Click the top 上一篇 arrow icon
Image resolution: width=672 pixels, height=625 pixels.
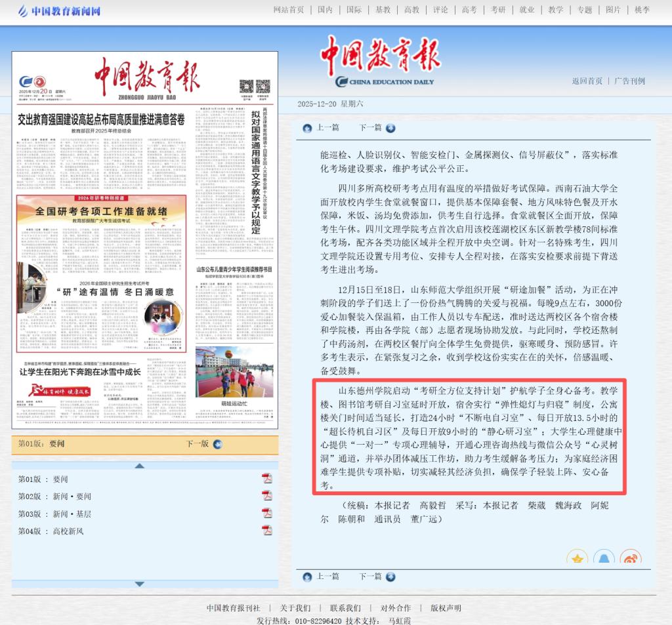(x=307, y=128)
